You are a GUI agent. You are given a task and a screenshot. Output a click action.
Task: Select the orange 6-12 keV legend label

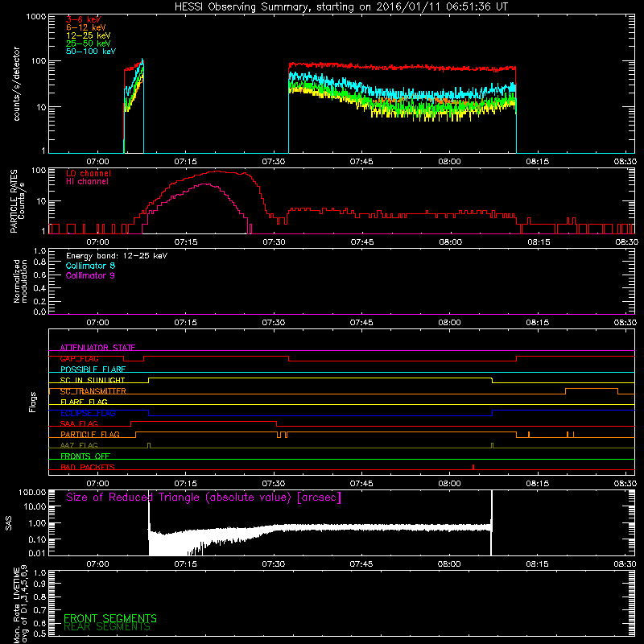click(x=86, y=27)
